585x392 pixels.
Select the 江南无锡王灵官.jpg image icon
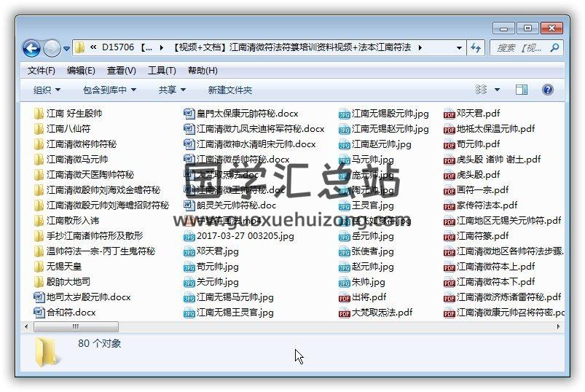[x=189, y=313]
